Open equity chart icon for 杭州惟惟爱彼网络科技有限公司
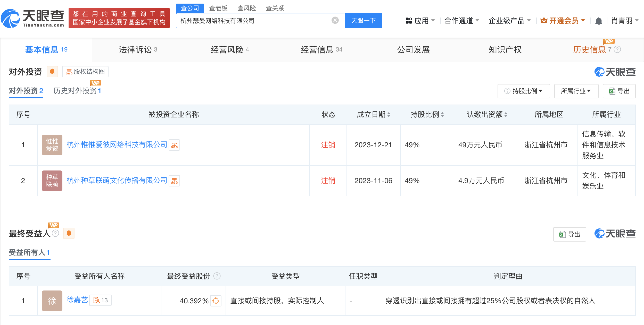The height and width of the screenshot is (325, 644). [174, 145]
